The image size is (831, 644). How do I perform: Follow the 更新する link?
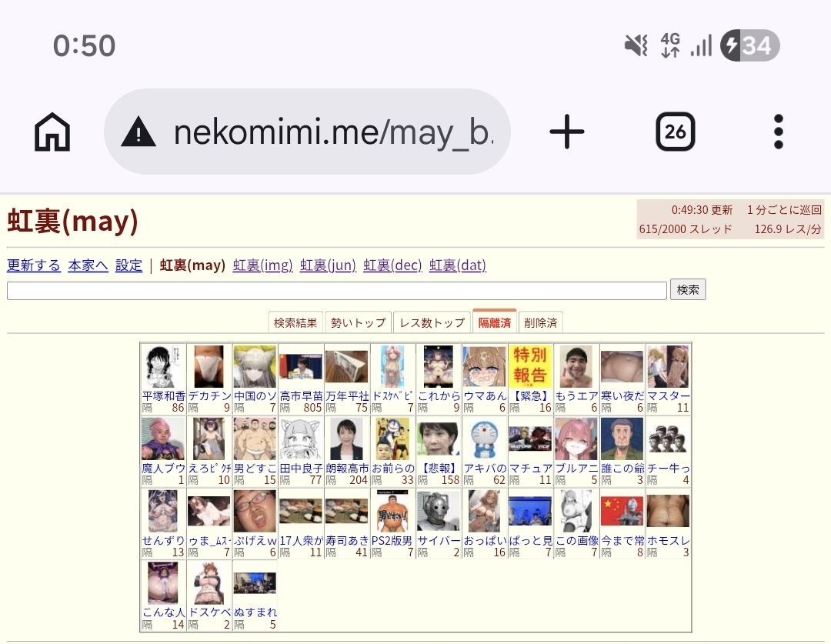[34, 265]
